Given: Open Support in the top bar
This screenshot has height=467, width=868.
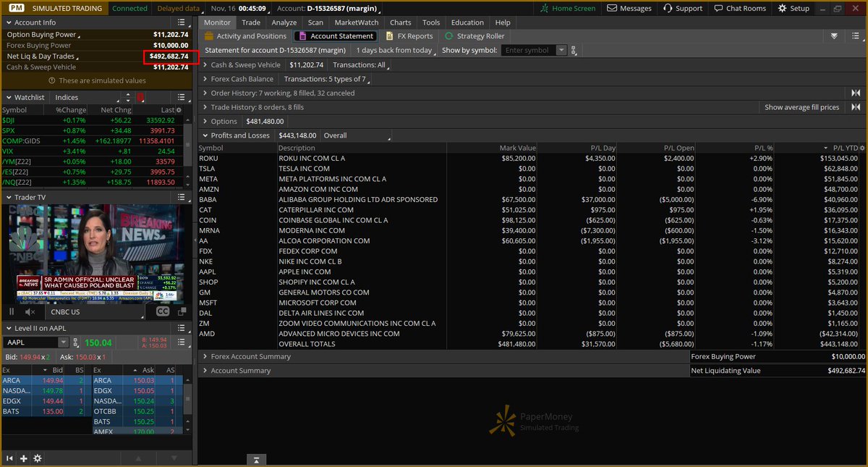Looking at the screenshot, I should click(682, 9).
